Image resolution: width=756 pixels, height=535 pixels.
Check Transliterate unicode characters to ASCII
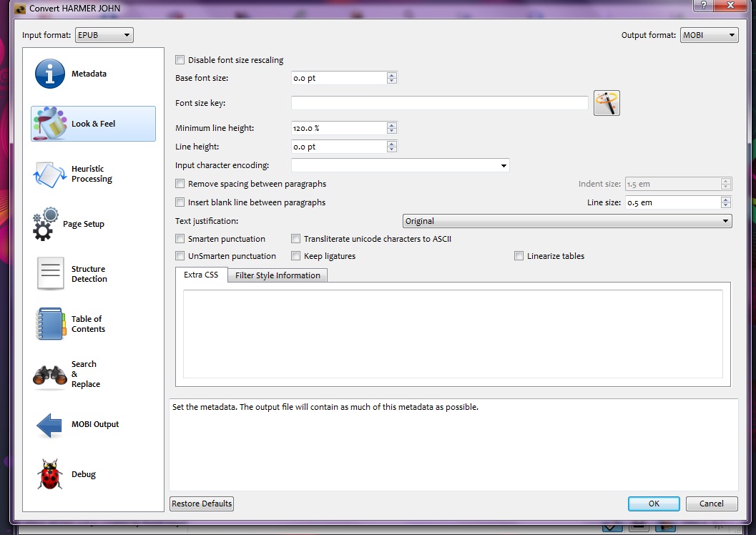pos(295,239)
